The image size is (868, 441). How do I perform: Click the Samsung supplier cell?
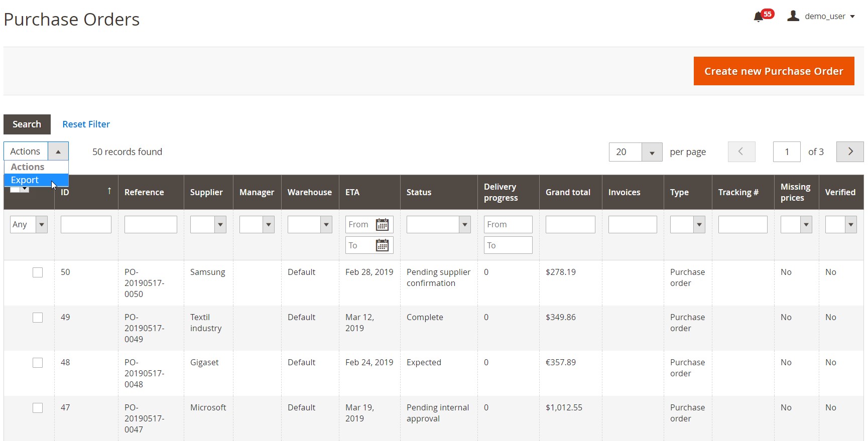208,272
